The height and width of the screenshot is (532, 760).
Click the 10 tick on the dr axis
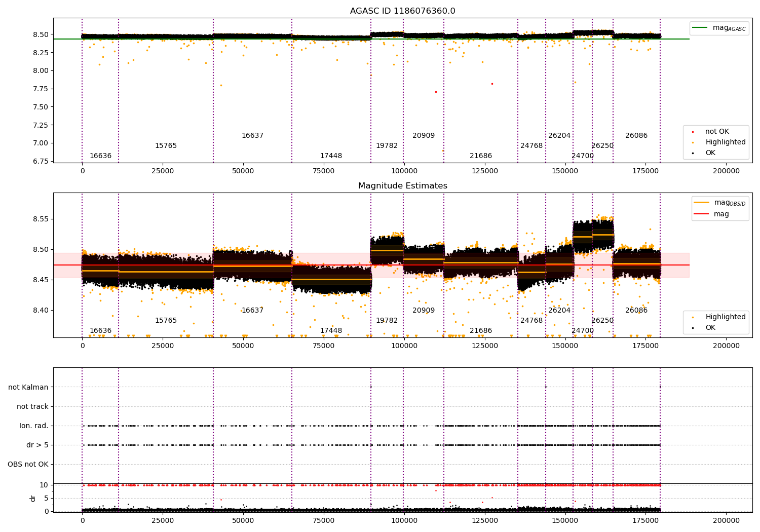[x=44, y=485]
